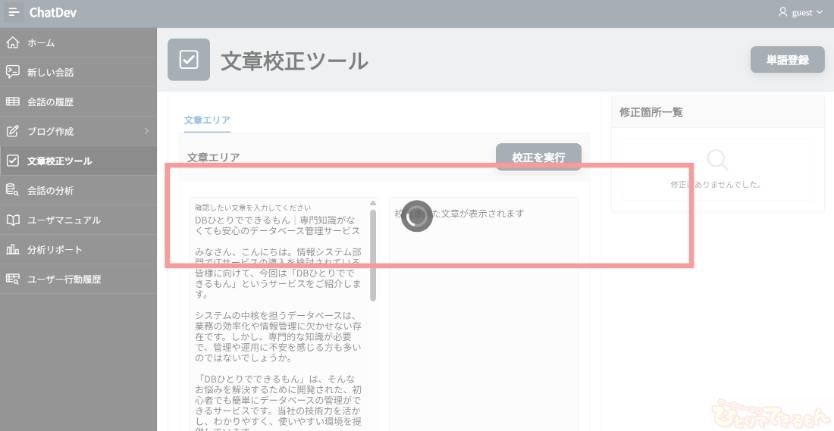The image size is (834, 431).
Task: Click the 単語登録 button
Action: pos(786,60)
